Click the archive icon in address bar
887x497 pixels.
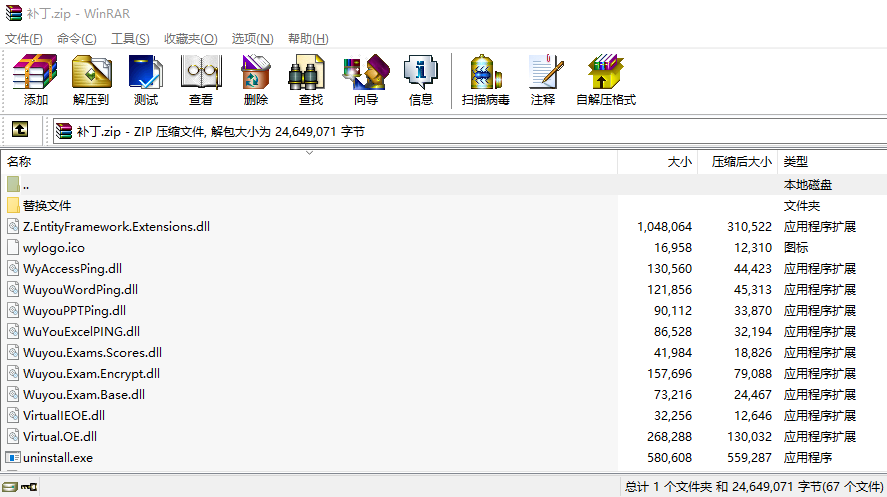[x=64, y=131]
